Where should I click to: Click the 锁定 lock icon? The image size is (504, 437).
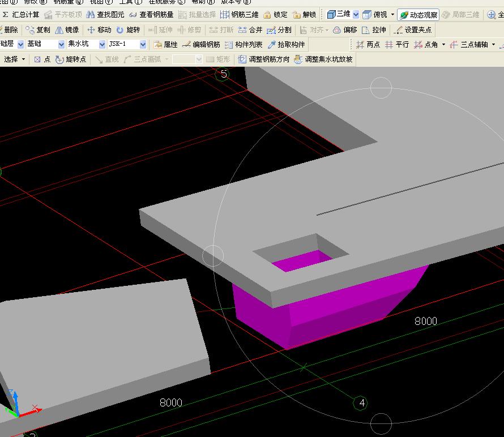click(275, 15)
